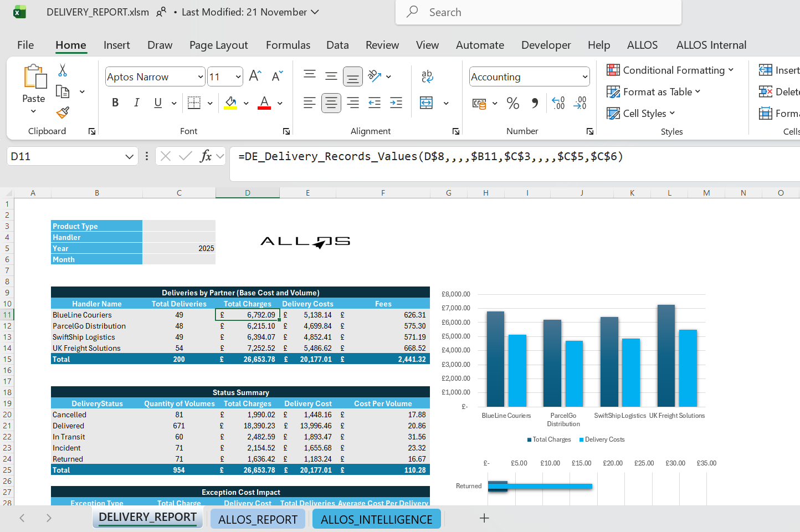The width and height of the screenshot is (800, 532).
Task: Apply Percent Style to the cell
Action: (x=513, y=103)
